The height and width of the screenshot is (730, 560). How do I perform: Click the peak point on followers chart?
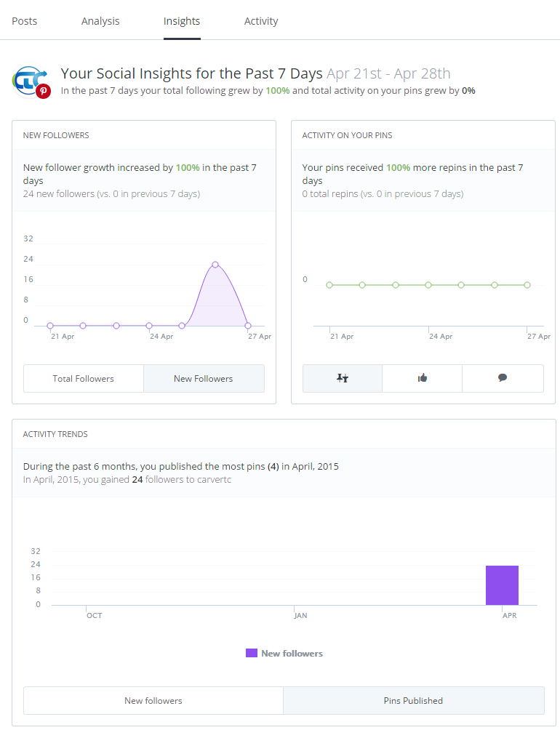pyautogui.click(x=215, y=265)
